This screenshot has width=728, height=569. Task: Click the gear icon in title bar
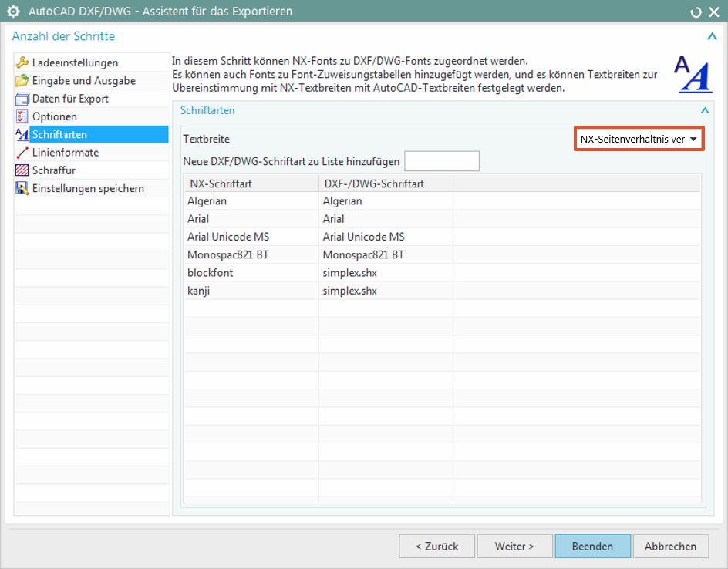click(13, 12)
